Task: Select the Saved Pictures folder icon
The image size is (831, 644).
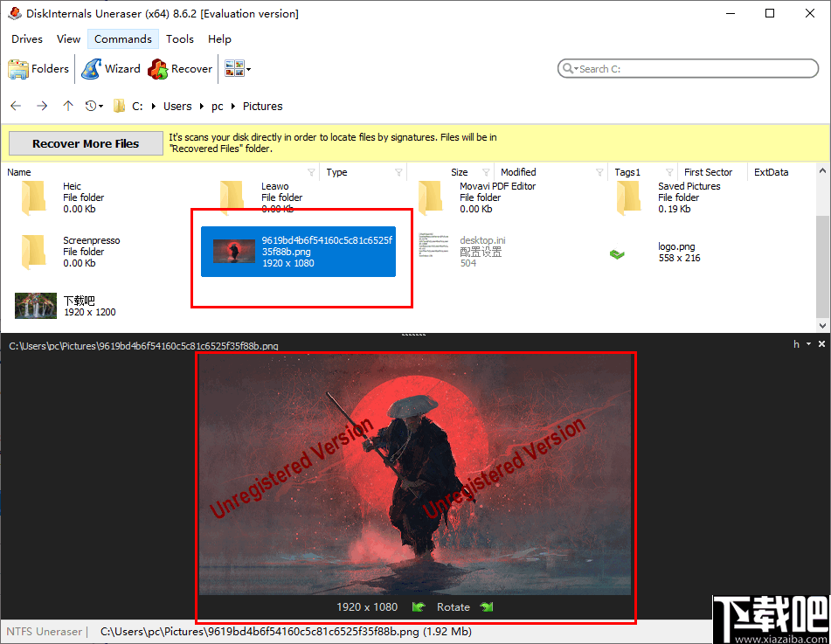Action: click(628, 197)
